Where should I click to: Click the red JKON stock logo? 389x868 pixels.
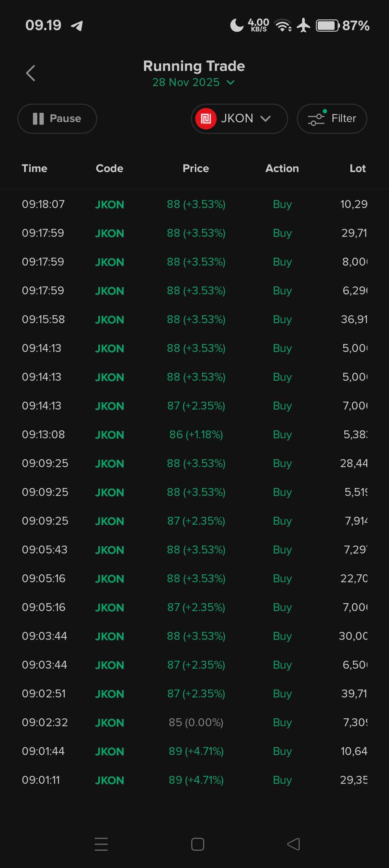(206, 119)
